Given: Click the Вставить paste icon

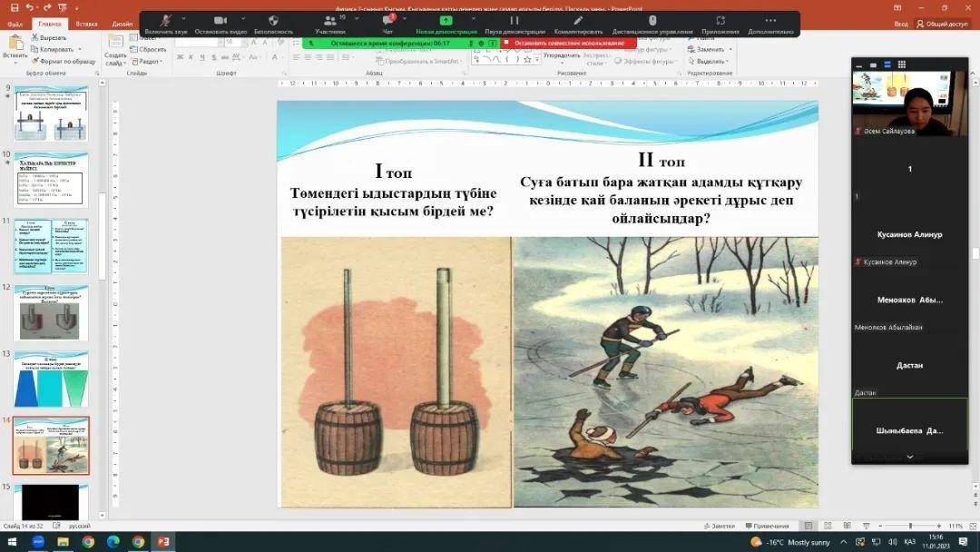Looking at the screenshot, I should click(x=15, y=44).
